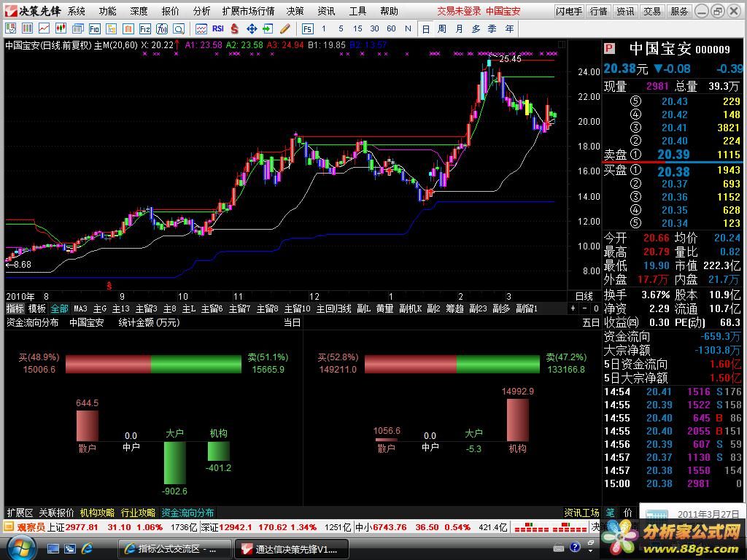Click the blue help icon in system tray

(575, 547)
